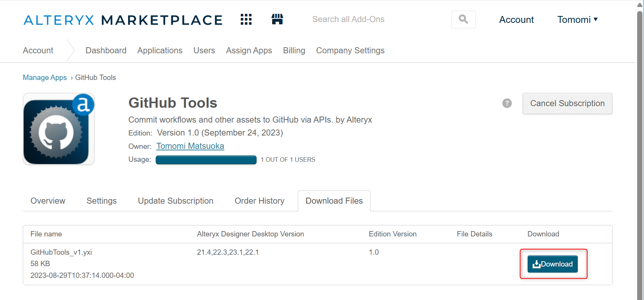Click the search magnifier button
This screenshot has width=644, height=300.
[x=463, y=19]
